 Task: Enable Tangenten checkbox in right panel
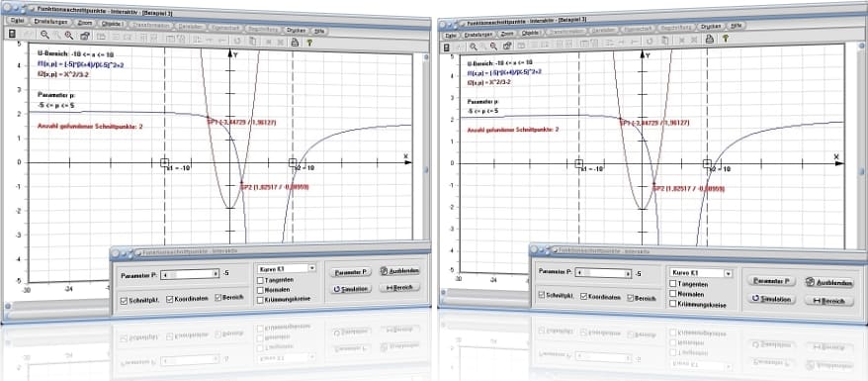coord(672,284)
